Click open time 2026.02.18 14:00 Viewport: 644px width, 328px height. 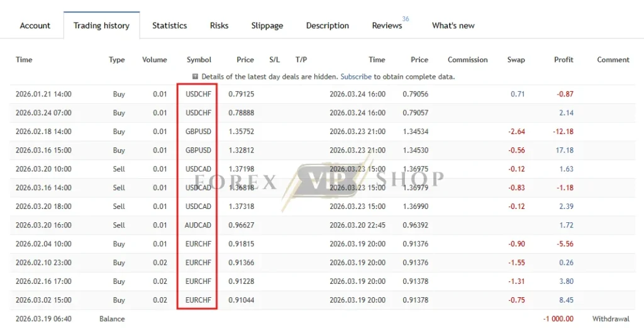[x=43, y=132]
